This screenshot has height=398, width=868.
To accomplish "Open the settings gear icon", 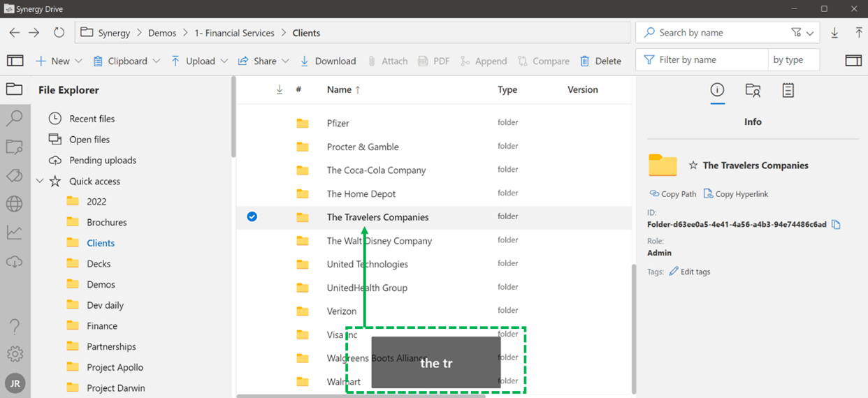I will pyautogui.click(x=15, y=354).
